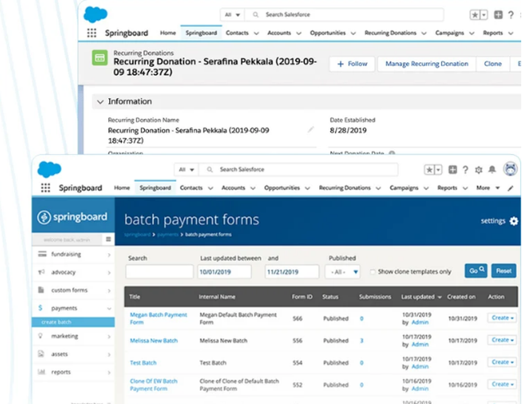Click the springboard logo in sidebar
The width and height of the screenshot is (532, 404).
(x=72, y=217)
